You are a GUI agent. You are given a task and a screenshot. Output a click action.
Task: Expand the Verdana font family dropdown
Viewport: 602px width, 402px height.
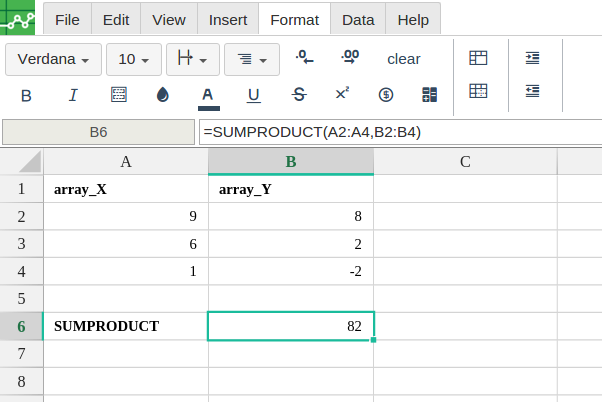click(53, 60)
